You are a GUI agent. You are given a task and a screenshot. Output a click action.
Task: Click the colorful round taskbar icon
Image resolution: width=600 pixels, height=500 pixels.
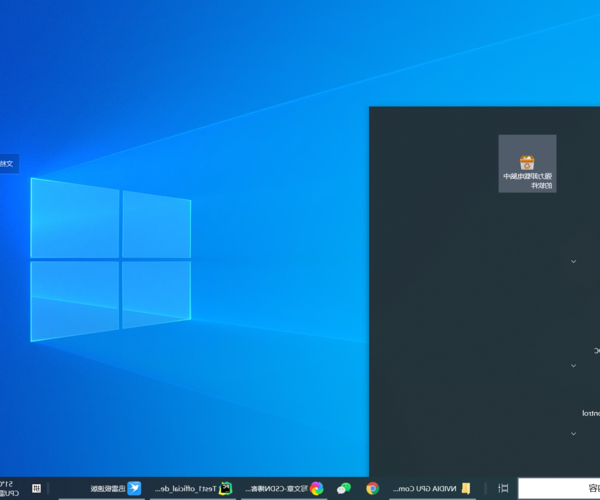pos(316,488)
